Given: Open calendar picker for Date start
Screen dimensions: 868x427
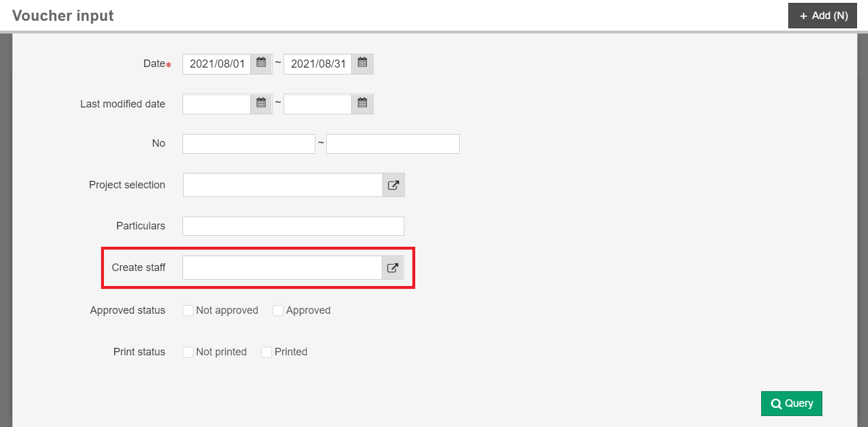Looking at the screenshot, I should 261,64.
